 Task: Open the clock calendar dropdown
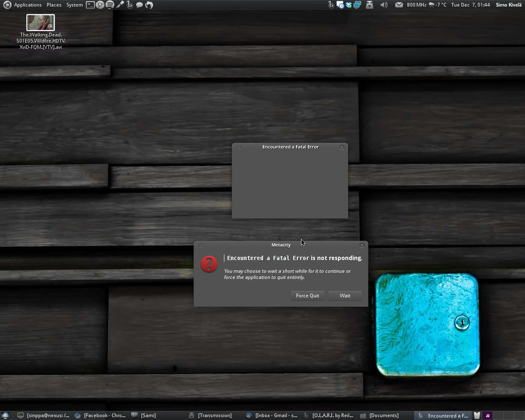point(470,5)
